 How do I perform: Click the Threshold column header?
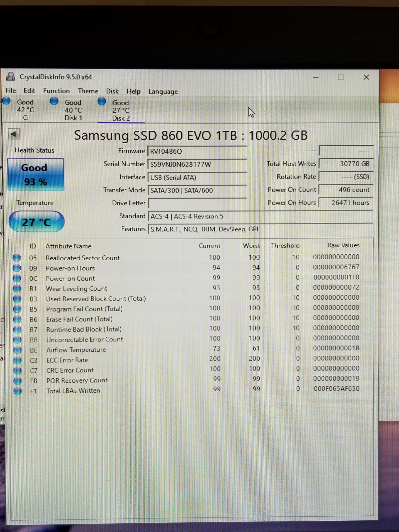pyautogui.click(x=285, y=245)
